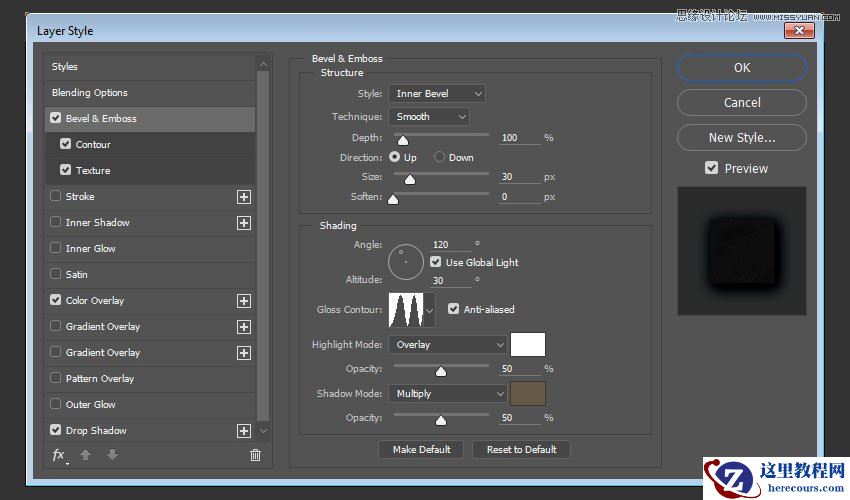Open the fx effects menu icon
Viewport: 850px width, 500px height.
[x=59, y=455]
